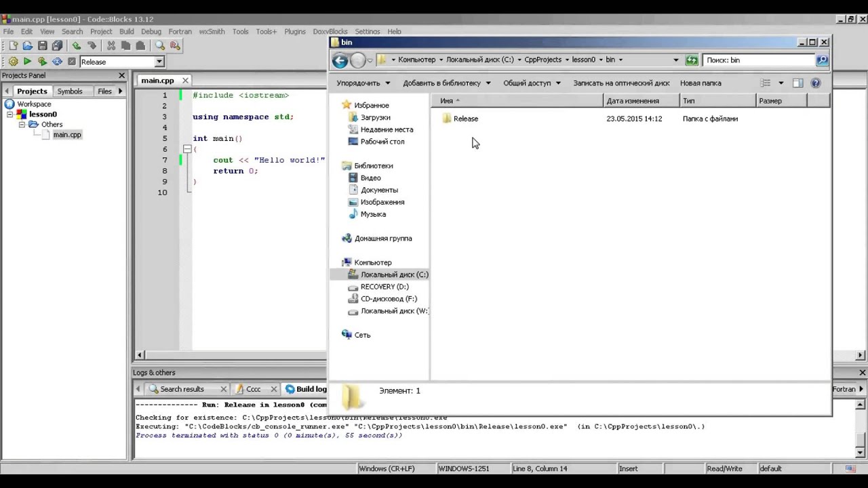Click the Copy toolbar icon

tap(125, 45)
